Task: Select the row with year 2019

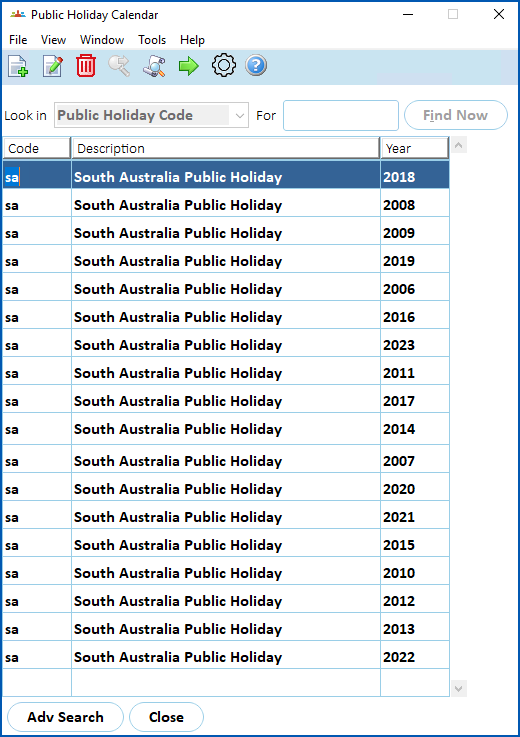Action: (x=226, y=259)
